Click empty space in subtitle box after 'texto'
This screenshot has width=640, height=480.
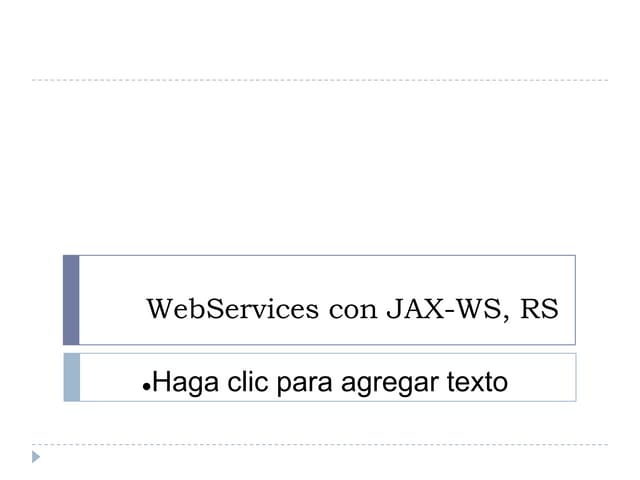(541, 382)
